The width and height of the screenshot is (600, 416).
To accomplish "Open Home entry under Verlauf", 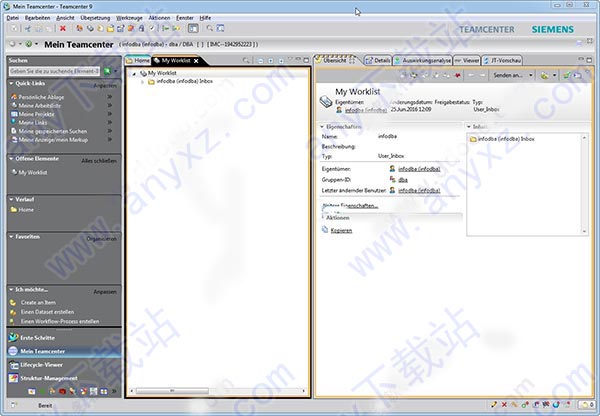I will 26,210.
